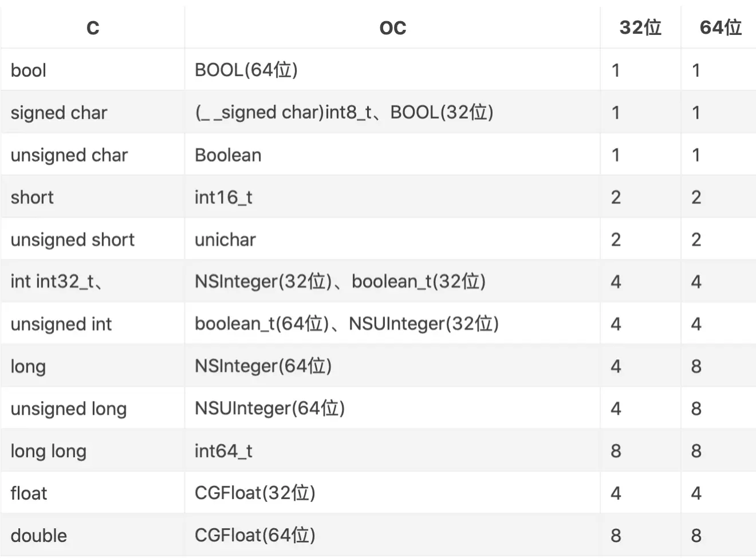The height and width of the screenshot is (558, 756).
Task: Click the "int16_t" cell
Action: pos(223,197)
